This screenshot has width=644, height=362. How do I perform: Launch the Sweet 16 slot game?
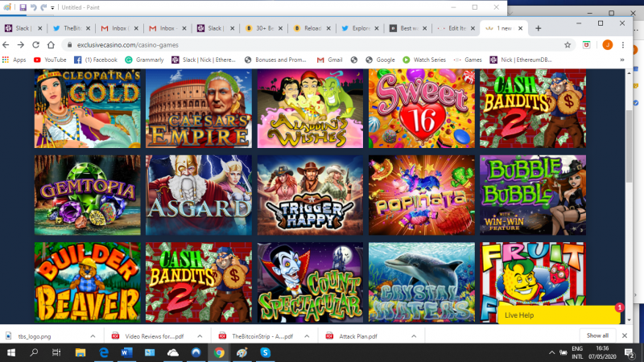(x=421, y=109)
